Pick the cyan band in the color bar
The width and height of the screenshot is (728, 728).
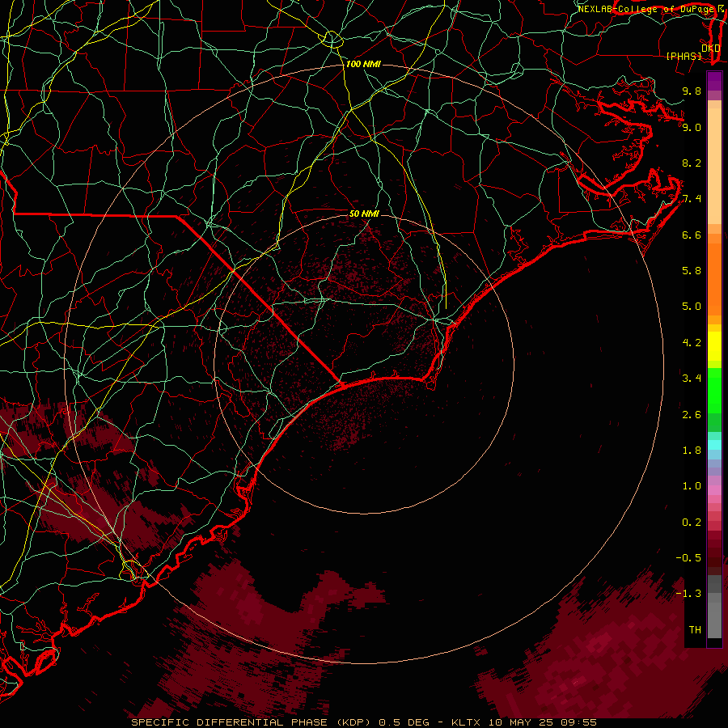[714, 445]
